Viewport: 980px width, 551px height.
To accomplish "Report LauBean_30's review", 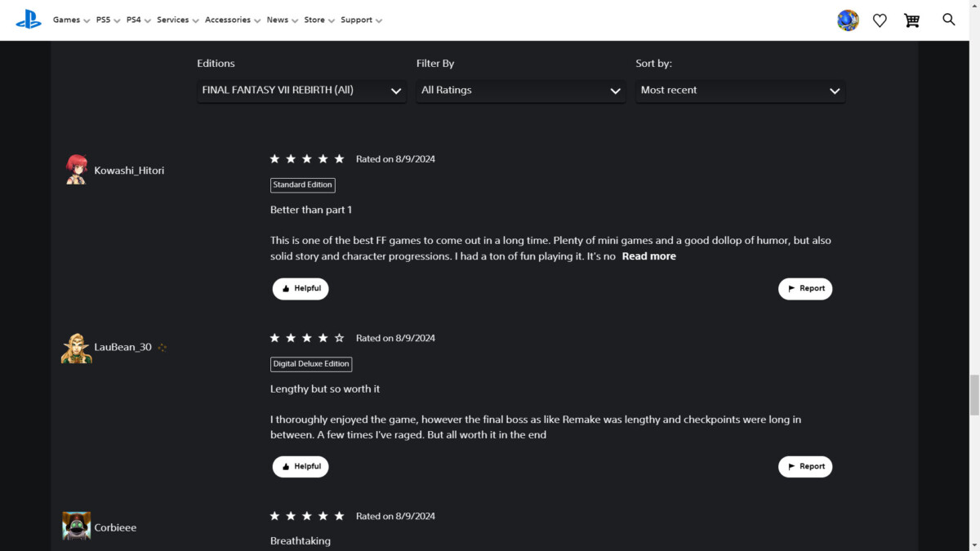I will point(805,467).
